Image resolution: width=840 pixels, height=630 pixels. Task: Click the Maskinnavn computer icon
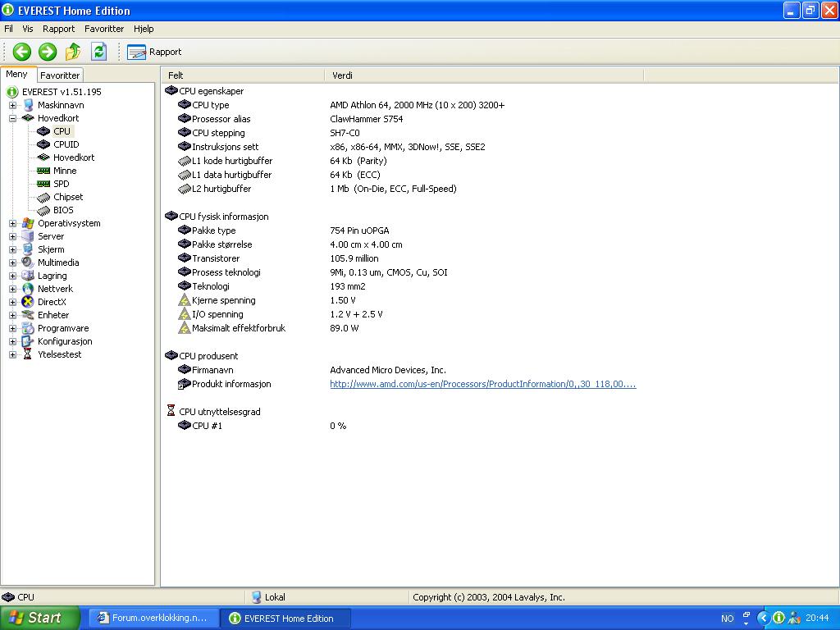point(28,105)
